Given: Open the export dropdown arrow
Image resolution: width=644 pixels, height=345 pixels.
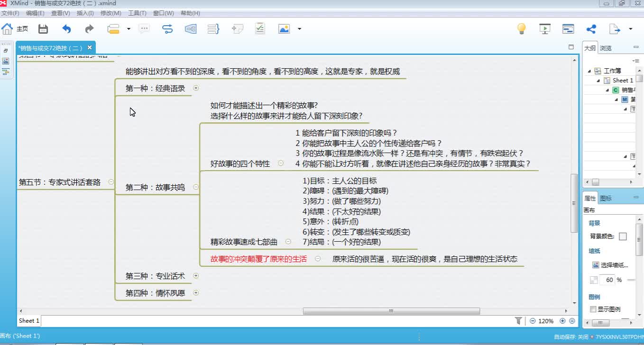Looking at the screenshot, I should [630, 29].
